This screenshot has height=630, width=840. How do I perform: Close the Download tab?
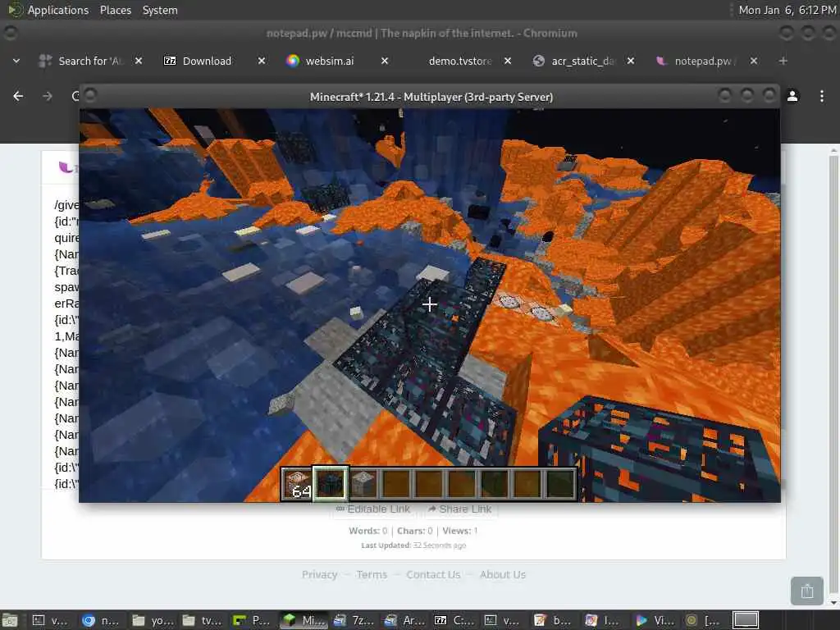262,61
